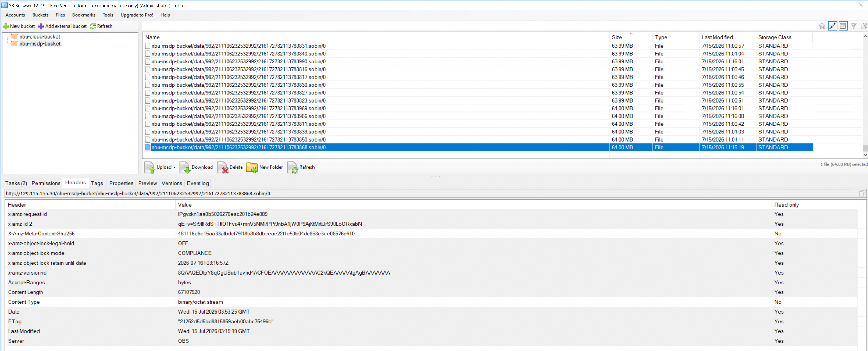This screenshot has height=351, width=868.
Task: Open the Event log tab
Action: click(198, 183)
